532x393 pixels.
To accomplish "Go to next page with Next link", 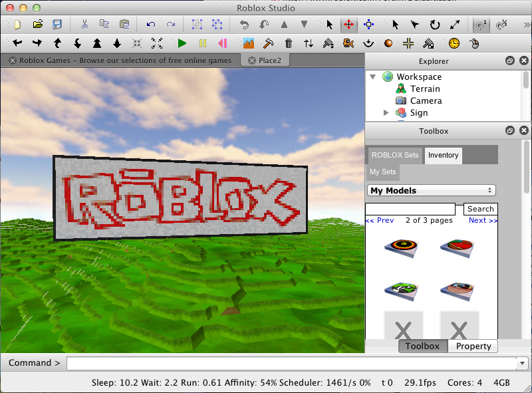I will (x=483, y=221).
